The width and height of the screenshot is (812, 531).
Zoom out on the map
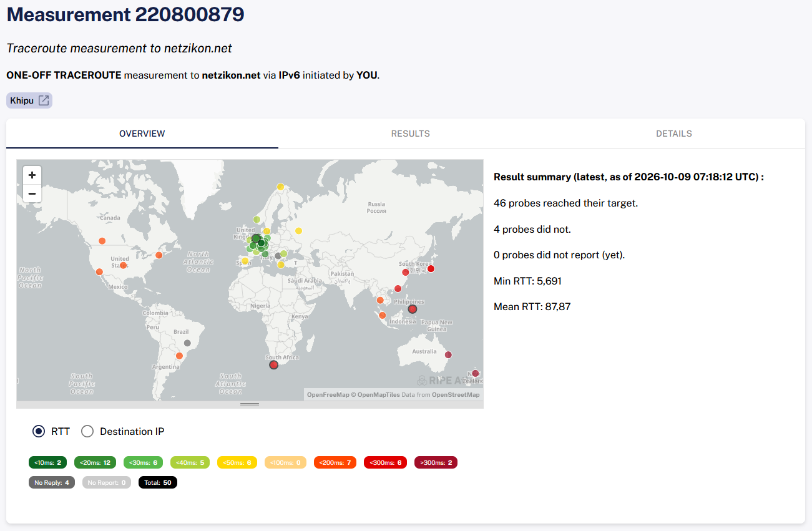(32, 193)
